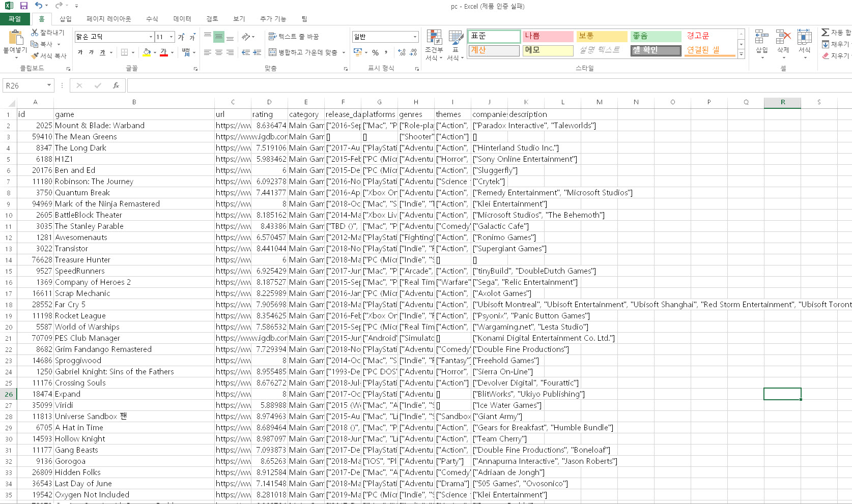Screen dimensions: 852x504
Task: Open the font size dropdown showing 11
Action: 171,37
